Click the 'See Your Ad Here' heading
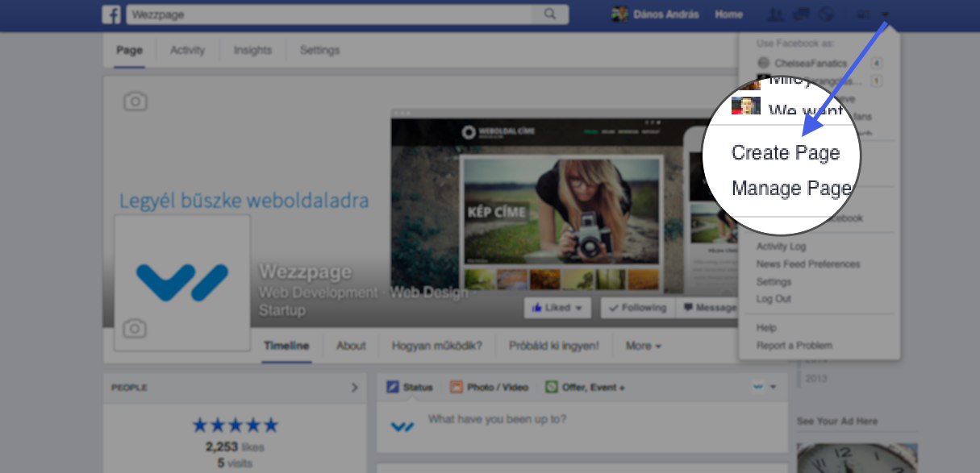Screen dimensions: 980x473 tap(837, 421)
